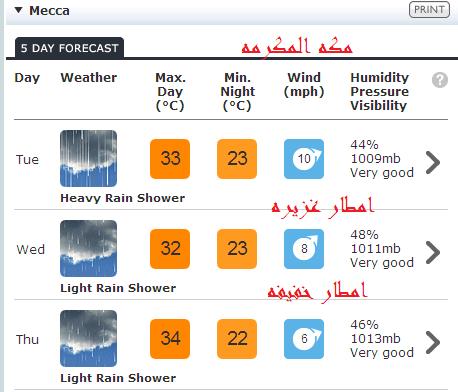The width and height of the screenshot is (458, 392).
Task: Collapse the Mecca section triangle
Action: point(19,10)
